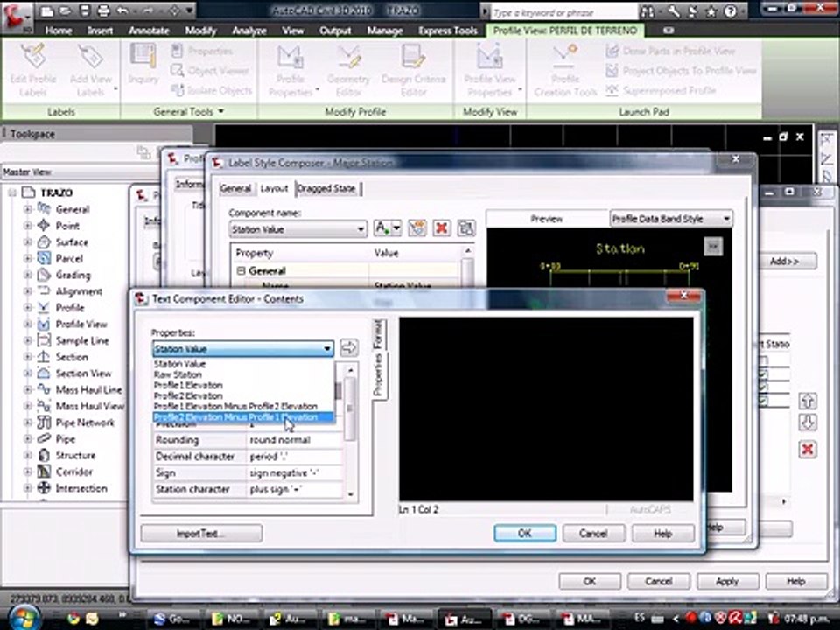Viewport: 840px width, 630px height.
Task: Click Object Viewer in General Tools
Action: (210, 71)
